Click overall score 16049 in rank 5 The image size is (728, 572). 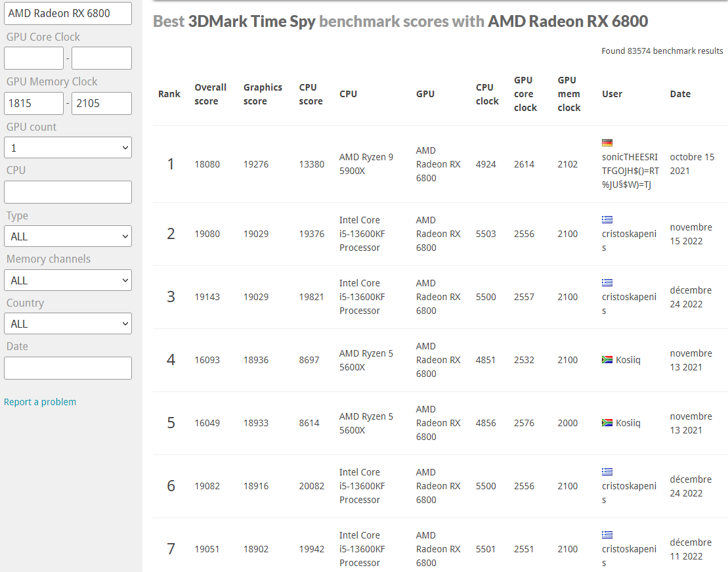tap(207, 423)
